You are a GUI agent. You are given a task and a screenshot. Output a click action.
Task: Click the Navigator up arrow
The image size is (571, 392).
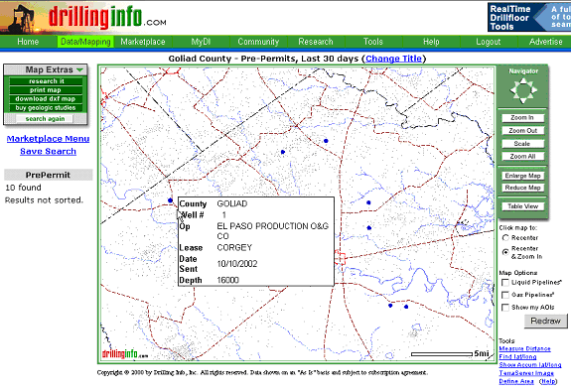[523, 80]
